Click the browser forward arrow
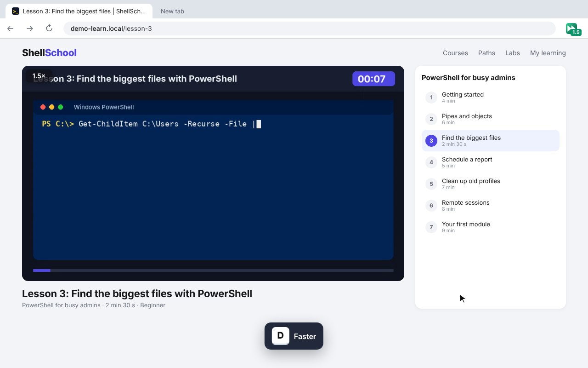This screenshot has width=588, height=368. pyautogui.click(x=30, y=29)
